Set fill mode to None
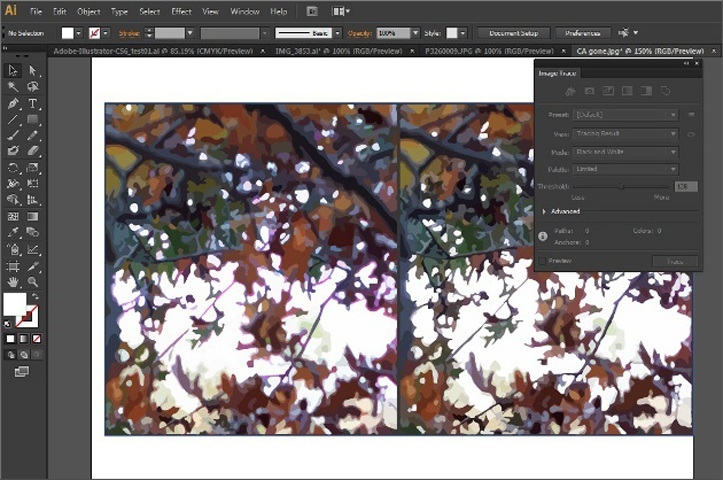Viewport: 723px width, 480px height. pyautogui.click(x=36, y=339)
